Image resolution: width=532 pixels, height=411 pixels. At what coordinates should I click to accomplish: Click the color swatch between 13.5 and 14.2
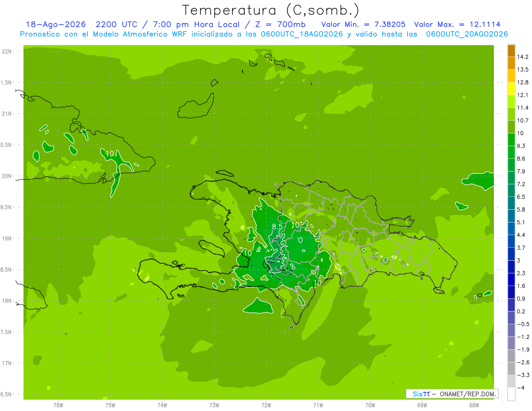coord(511,63)
